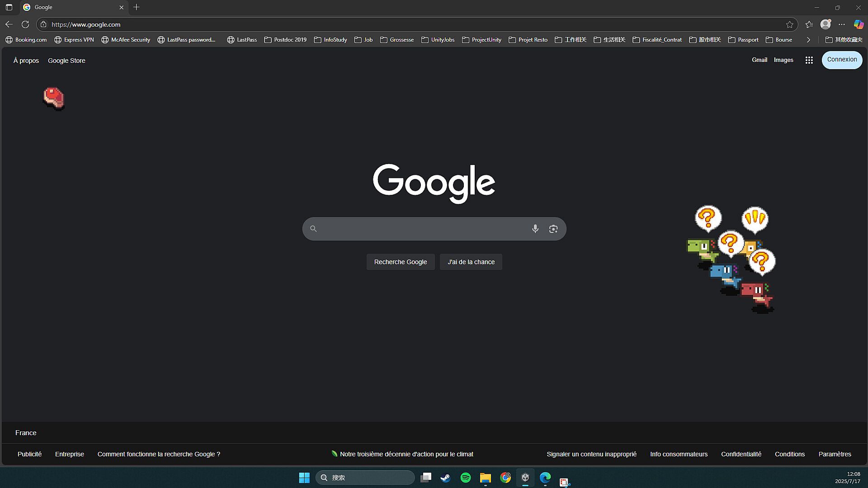Refresh the current page
Image resolution: width=868 pixels, height=488 pixels.
(x=25, y=24)
